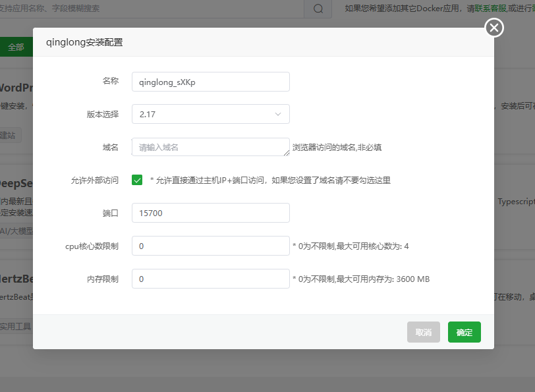The width and height of the screenshot is (535, 392).
Task: Click the 端口 field with 15700
Action: click(210, 213)
